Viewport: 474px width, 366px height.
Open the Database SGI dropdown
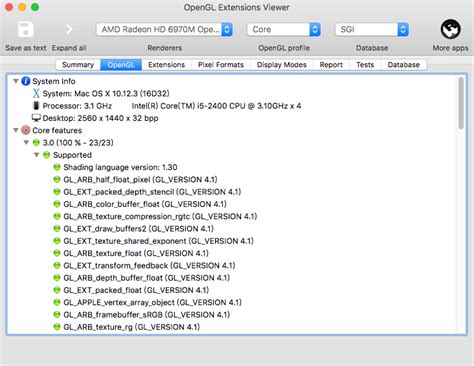pyautogui.click(x=372, y=29)
